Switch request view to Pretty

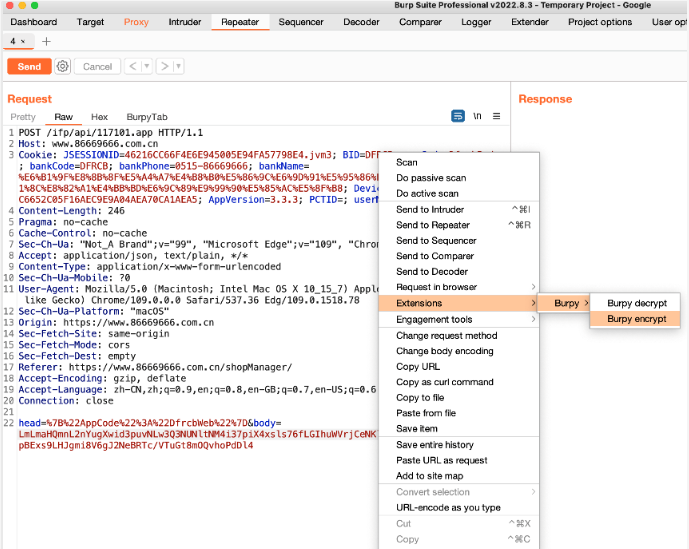[x=23, y=117]
